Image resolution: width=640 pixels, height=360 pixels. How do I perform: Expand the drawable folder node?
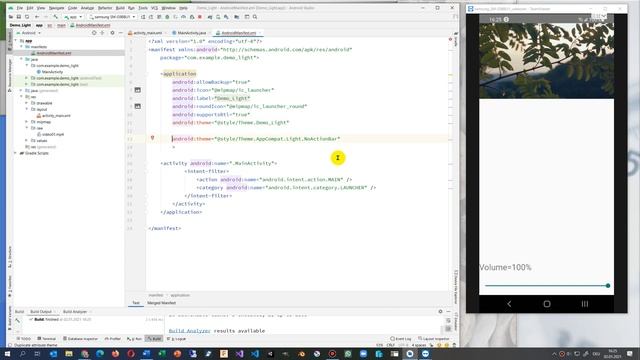coord(27,103)
